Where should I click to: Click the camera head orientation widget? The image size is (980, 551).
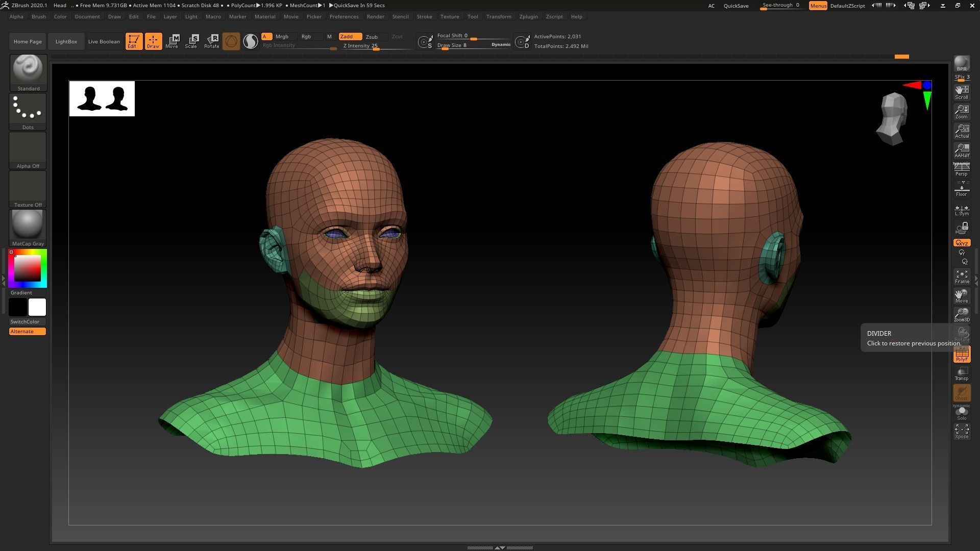coord(893,119)
